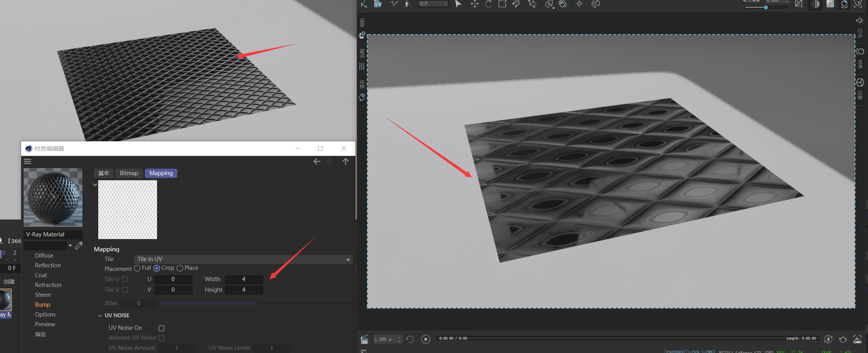Go back with the left arrow in editor
This screenshot has height=353, width=868.
tap(317, 161)
